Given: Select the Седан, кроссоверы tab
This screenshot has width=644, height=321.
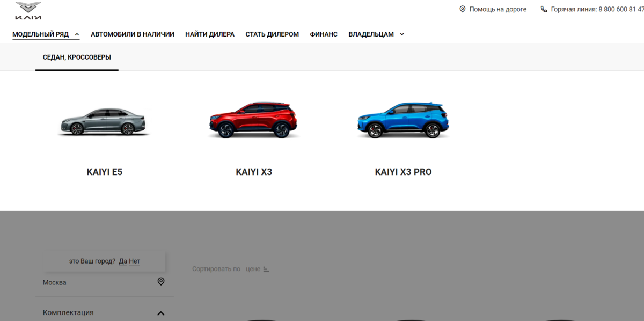Looking at the screenshot, I should (77, 57).
